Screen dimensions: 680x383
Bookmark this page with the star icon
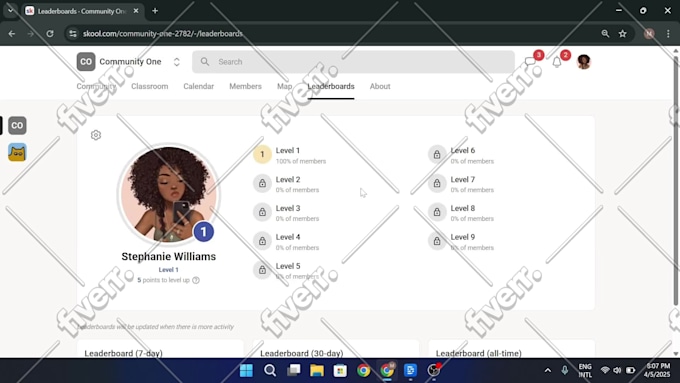(x=622, y=33)
